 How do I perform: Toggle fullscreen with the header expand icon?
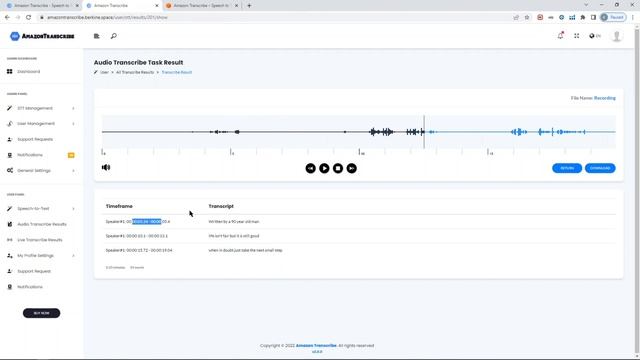(576, 36)
